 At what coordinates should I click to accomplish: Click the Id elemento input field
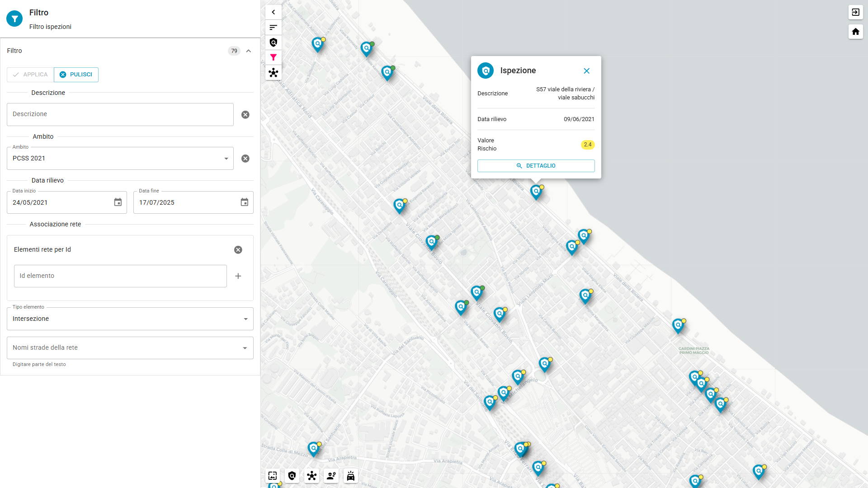(x=120, y=276)
